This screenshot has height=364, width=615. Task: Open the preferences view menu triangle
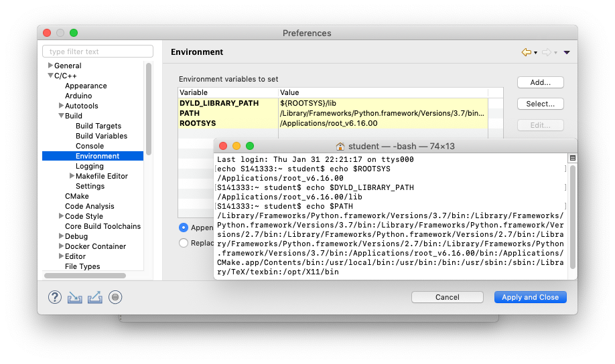click(567, 52)
